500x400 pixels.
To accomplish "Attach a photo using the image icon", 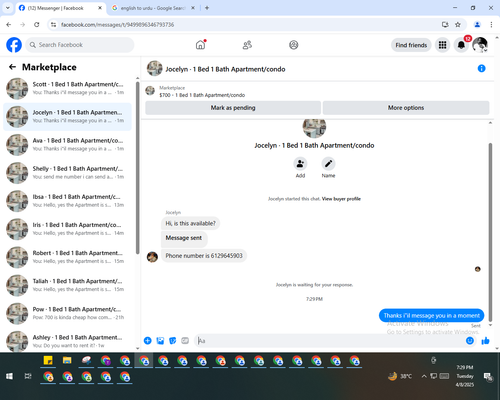I will tap(160, 341).
